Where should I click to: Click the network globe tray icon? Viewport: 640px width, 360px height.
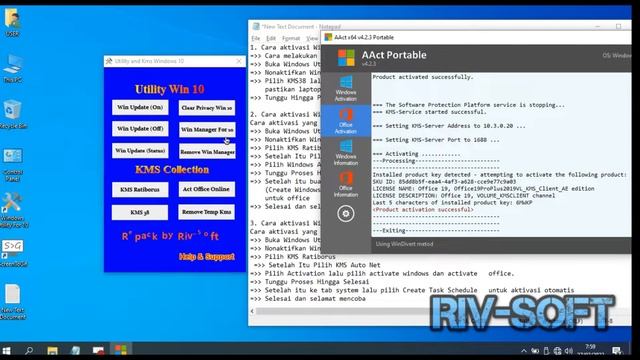(558, 351)
